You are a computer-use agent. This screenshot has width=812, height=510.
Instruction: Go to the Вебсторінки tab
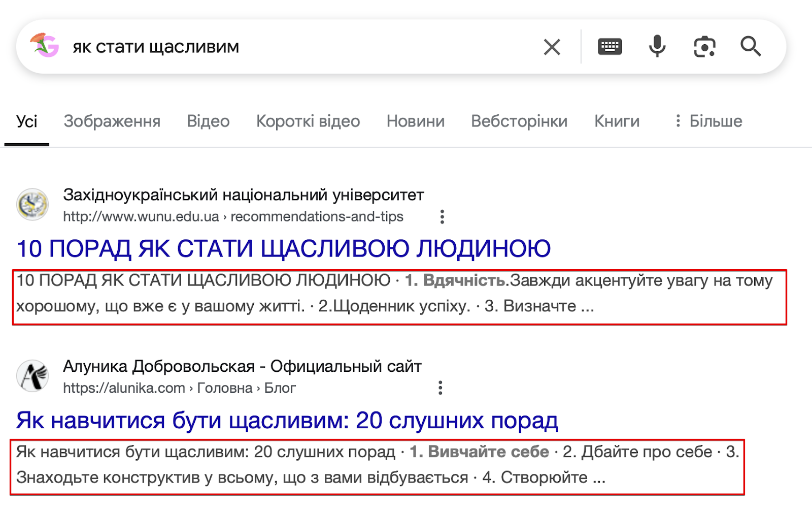(519, 121)
